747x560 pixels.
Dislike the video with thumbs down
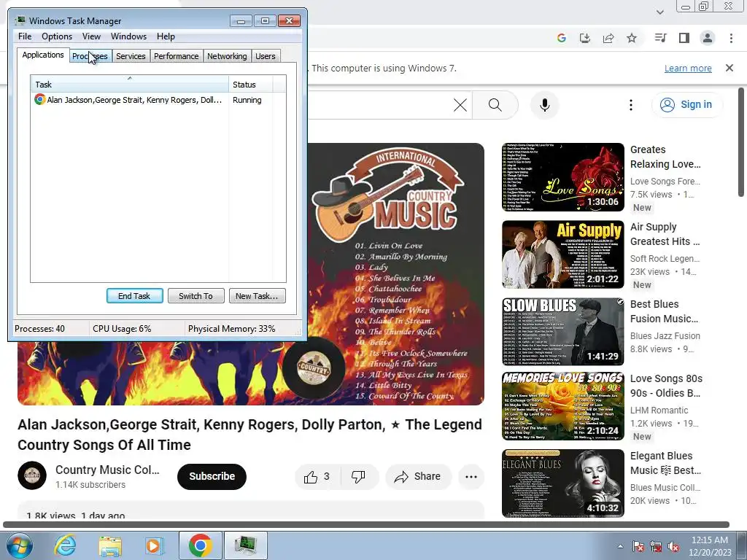[358, 477]
